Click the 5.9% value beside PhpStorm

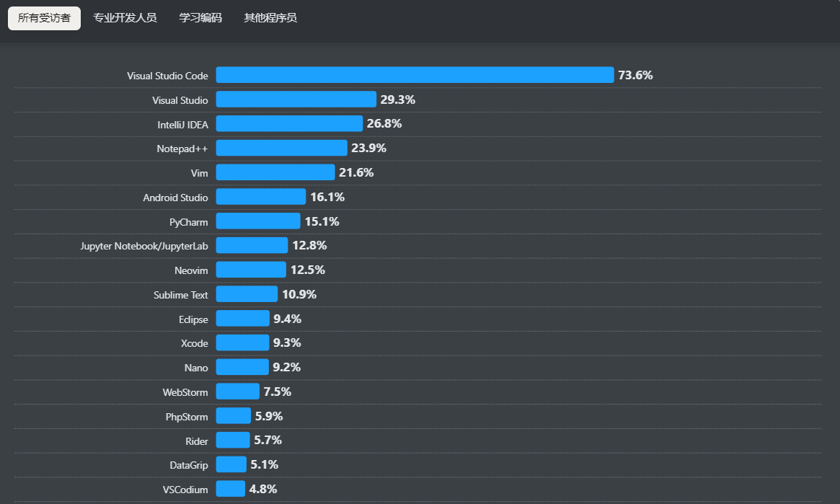pos(269,416)
